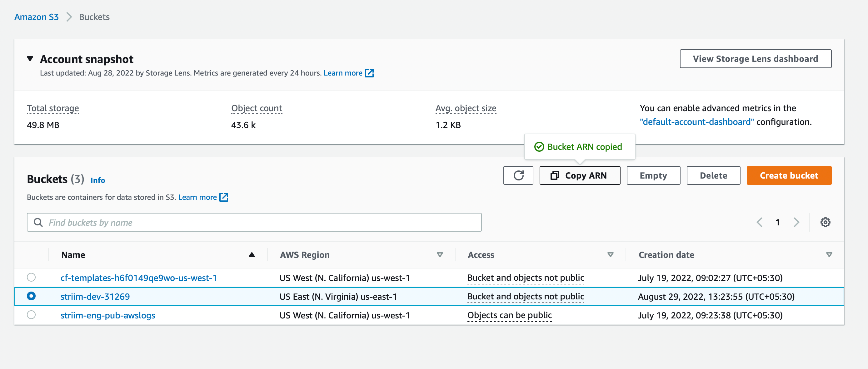Click the search magnifier icon
868x369 pixels.
(38, 222)
